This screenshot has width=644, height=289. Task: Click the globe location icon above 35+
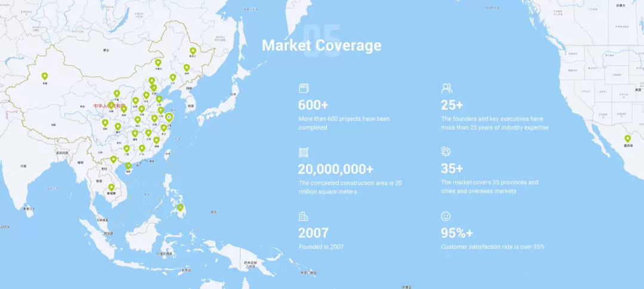click(446, 151)
